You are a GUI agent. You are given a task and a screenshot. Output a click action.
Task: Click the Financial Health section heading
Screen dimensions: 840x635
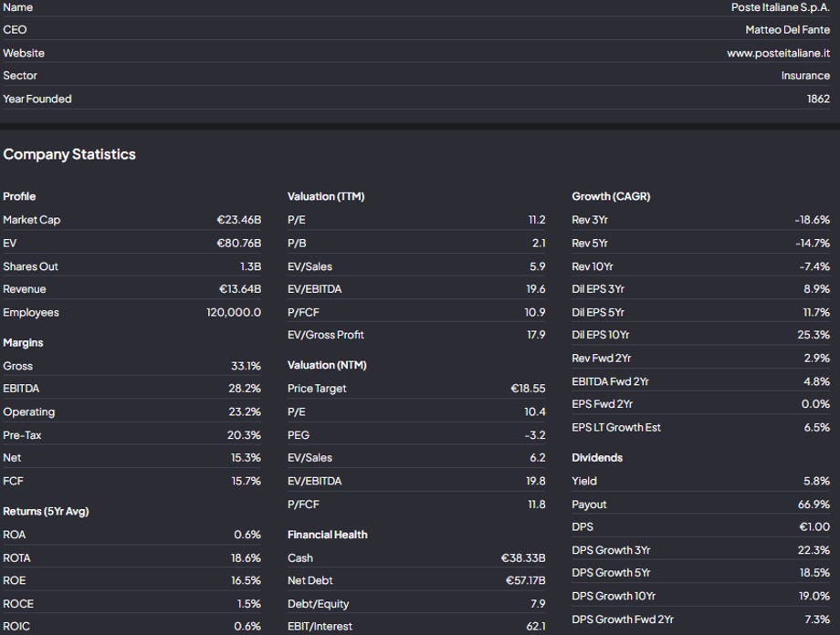[327, 535]
